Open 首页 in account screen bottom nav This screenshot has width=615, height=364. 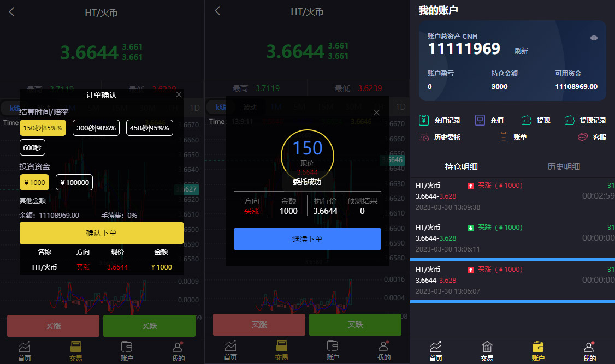click(x=436, y=351)
